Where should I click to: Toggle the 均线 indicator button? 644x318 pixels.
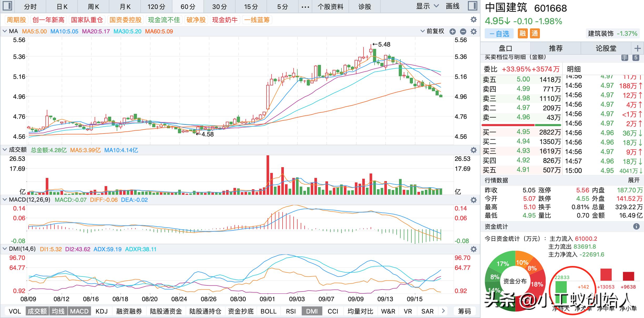coord(58,311)
